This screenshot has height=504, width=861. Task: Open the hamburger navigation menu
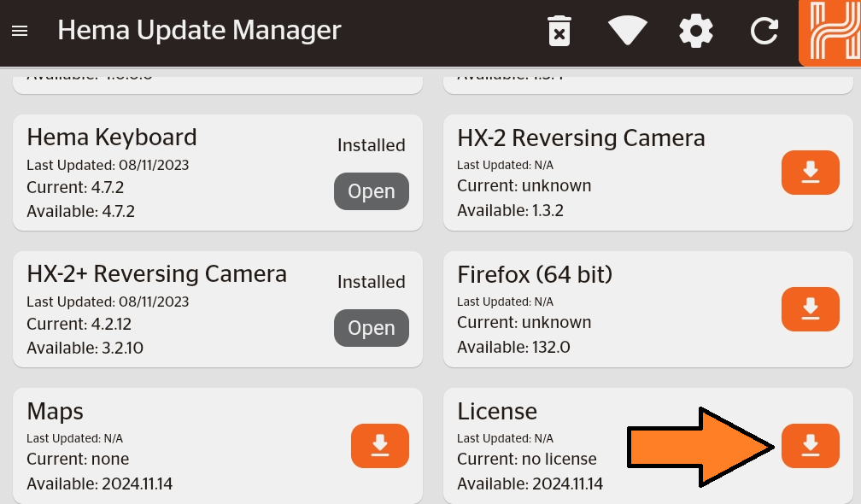20,31
